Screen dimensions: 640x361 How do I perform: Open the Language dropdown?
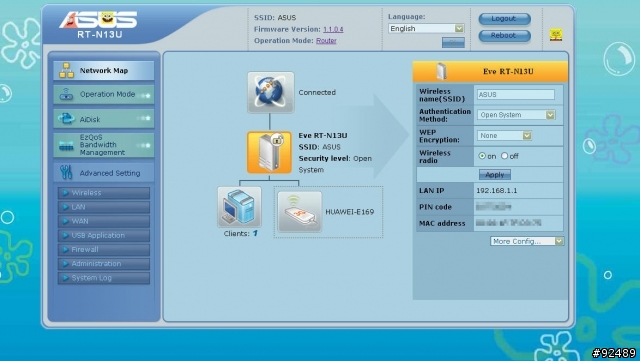point(426,28)
